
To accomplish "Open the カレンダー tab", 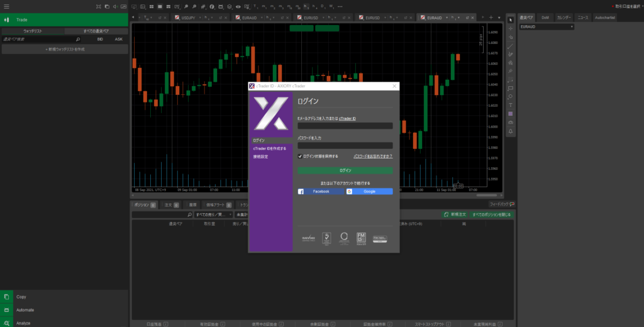I will point(563,18).
